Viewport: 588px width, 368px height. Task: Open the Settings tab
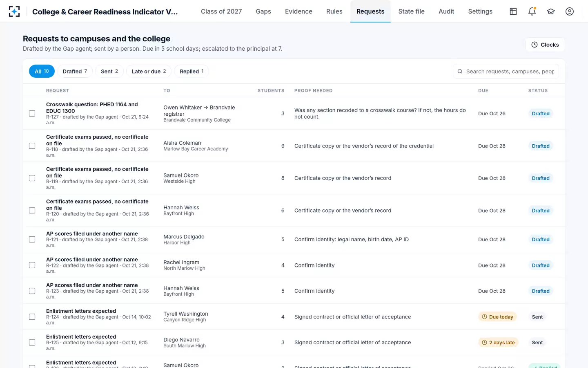480,11
